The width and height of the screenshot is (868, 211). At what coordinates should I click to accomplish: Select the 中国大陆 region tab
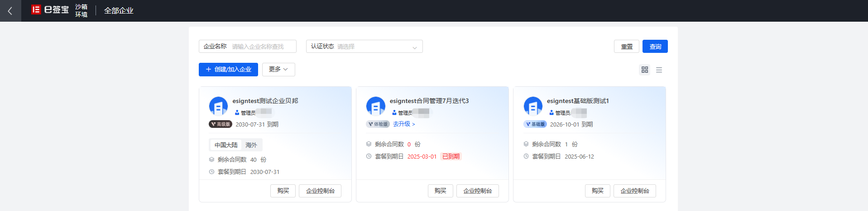click(x=226, y=145)
